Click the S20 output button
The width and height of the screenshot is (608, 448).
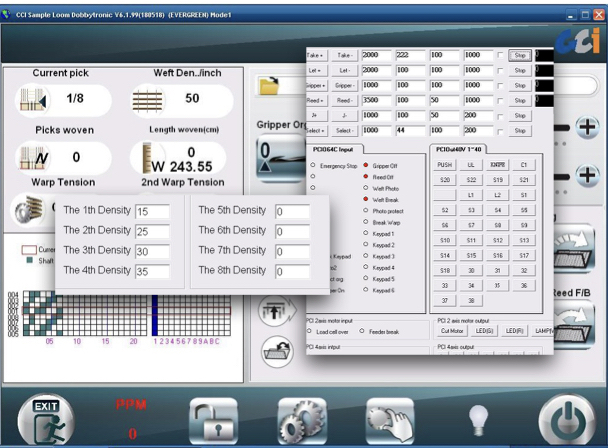[x=444, y=180]
